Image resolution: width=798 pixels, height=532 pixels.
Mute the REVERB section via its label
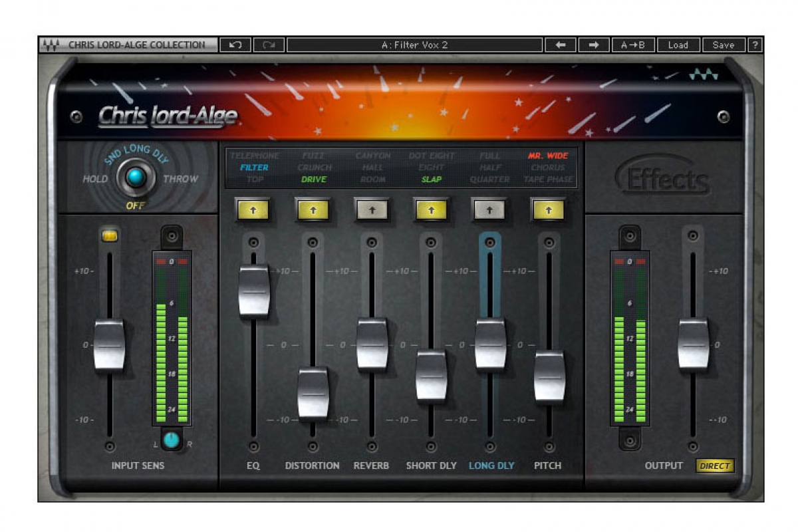tap(372, 465)
